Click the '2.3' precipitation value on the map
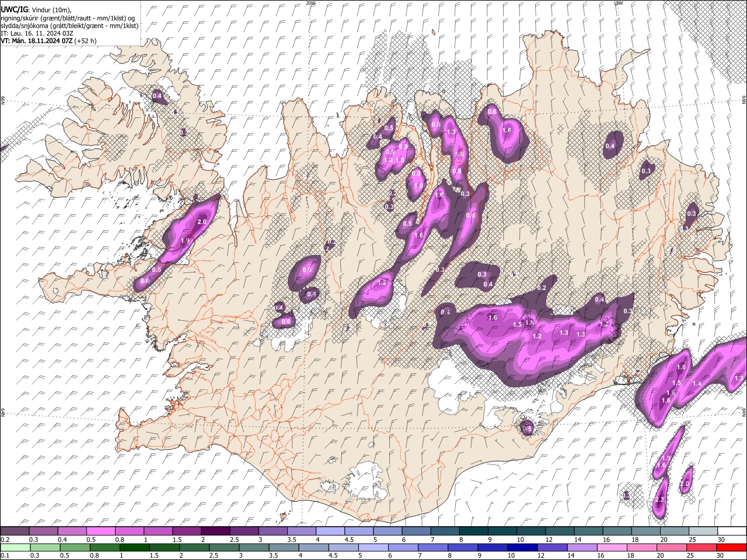This screenshot has width=747, height=560. (x=660, y=500)
